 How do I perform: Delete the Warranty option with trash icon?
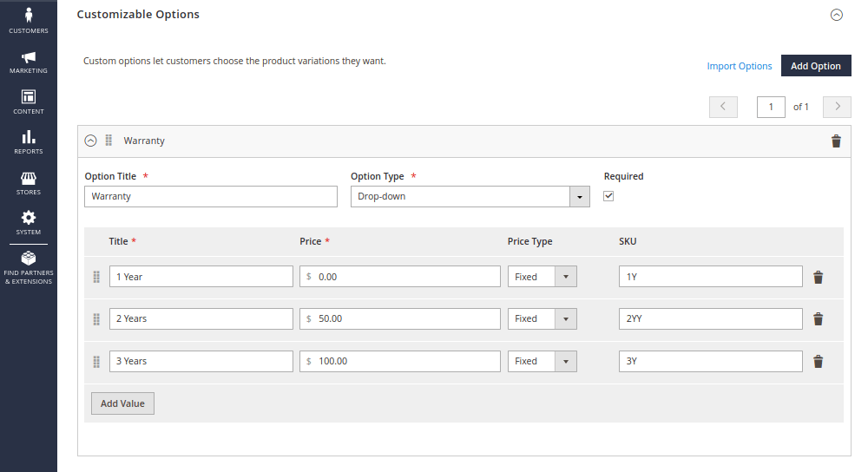tap(836, 141)
